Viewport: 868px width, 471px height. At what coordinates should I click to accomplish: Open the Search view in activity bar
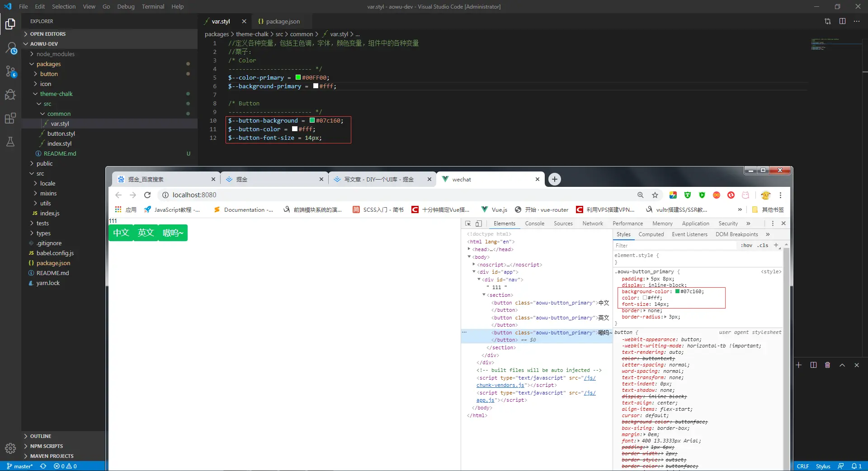point(10,48)
